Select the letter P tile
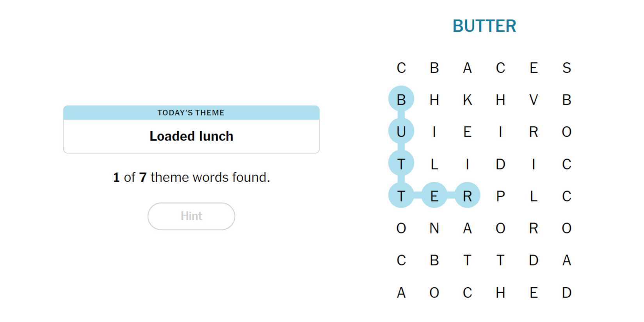The height and width of the screenshot is (322, 644). [500, 196]
